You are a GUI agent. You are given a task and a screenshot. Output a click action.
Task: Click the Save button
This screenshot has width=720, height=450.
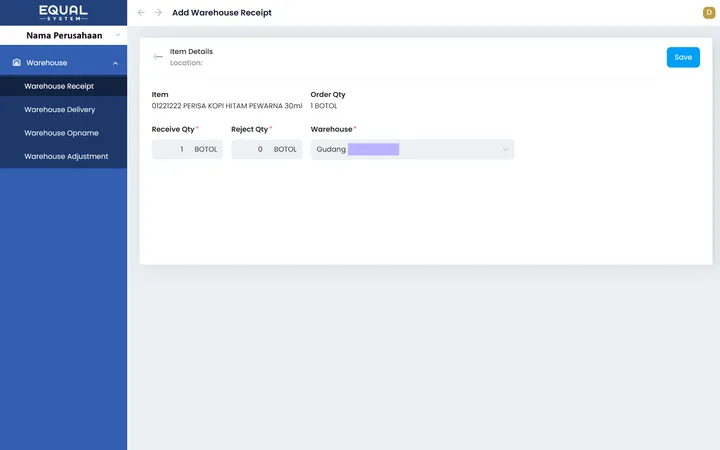pyautogui.click(x=683, y=57)
